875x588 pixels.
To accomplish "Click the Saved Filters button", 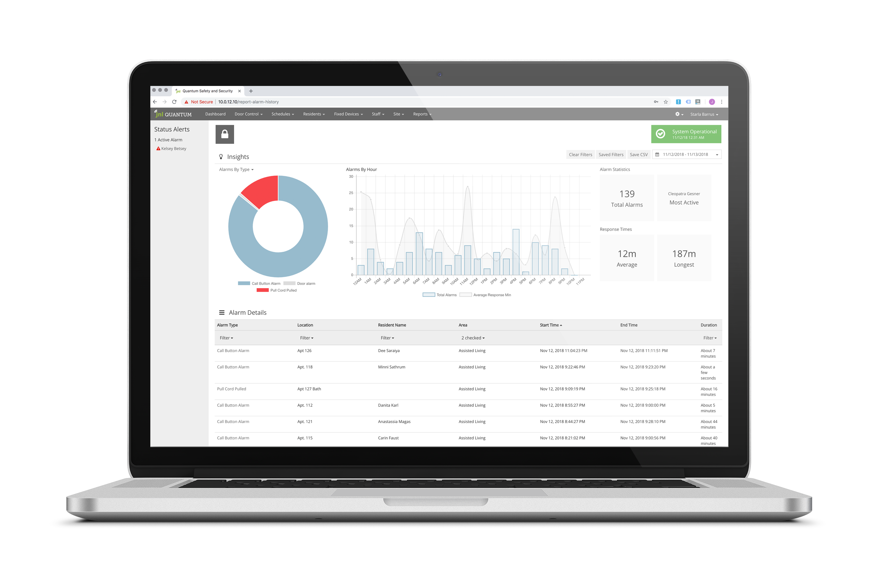I will pyautogui.click(x=609, y=156).
